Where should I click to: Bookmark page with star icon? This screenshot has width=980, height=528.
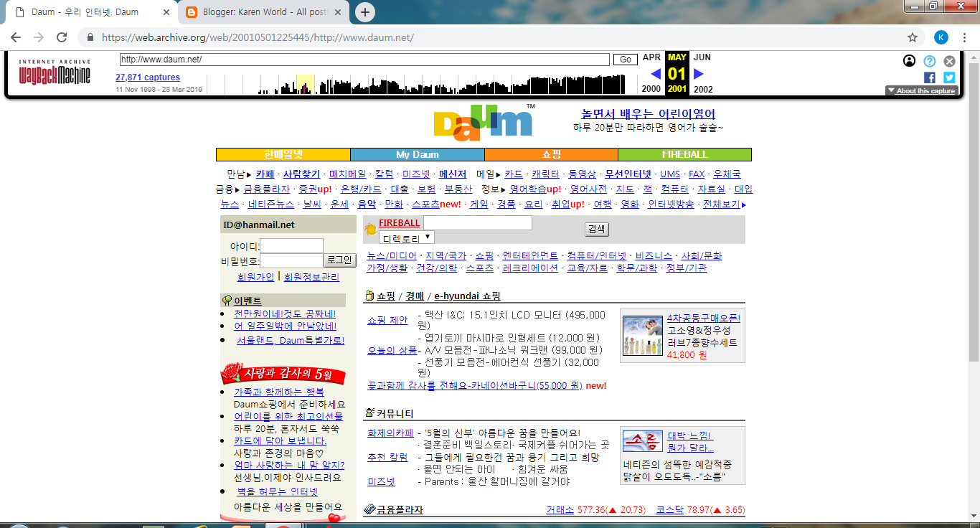[x=913, y=37]
